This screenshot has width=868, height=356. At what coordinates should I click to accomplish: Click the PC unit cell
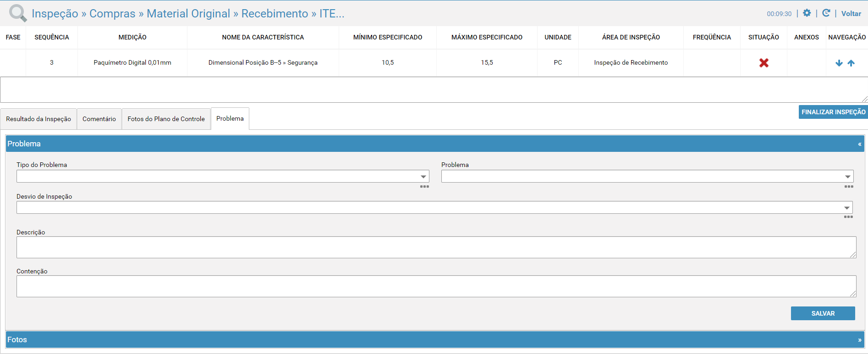(x=558, y=62)
